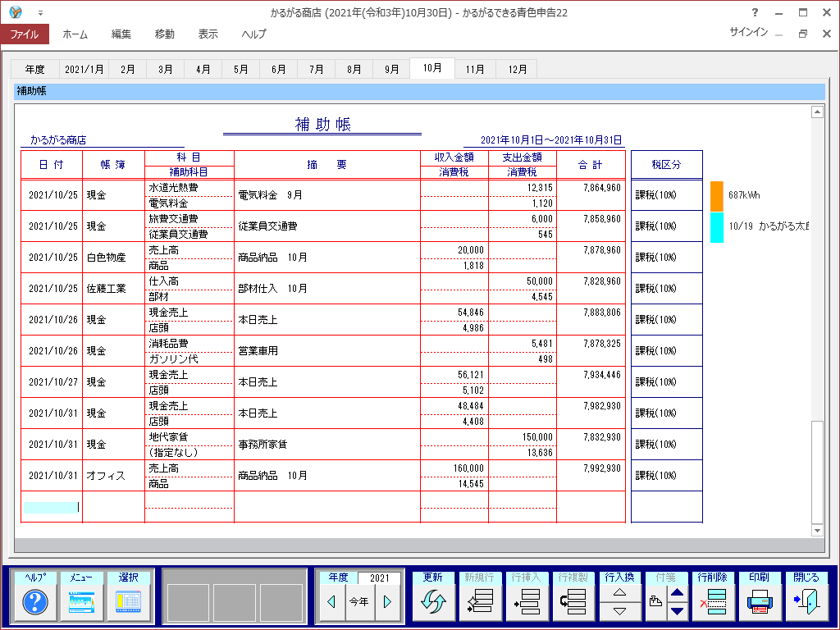Screen dimensions: 840x630
Task: Open the 移動 menu
Action: pos(164,34)
